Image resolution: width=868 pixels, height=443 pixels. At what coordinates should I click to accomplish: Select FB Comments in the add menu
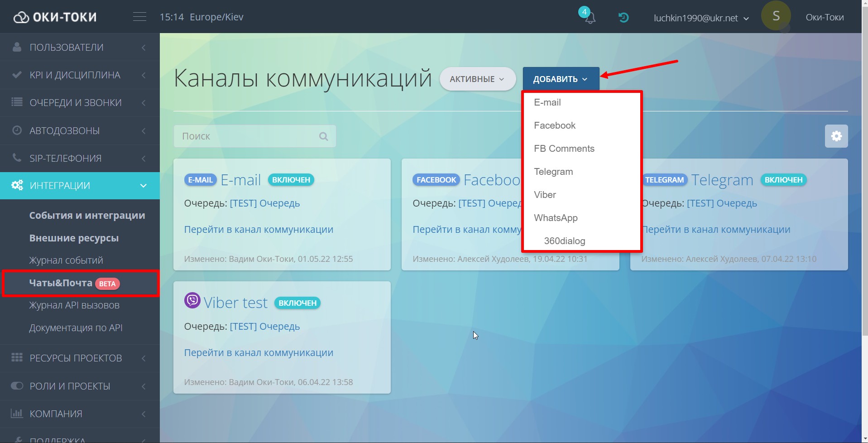click(x=582, y=149)
